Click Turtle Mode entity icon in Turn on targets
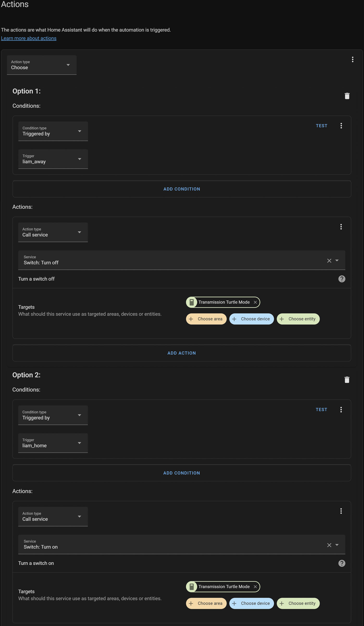This screenshot has height=626, width=364. click(x=192, y=587)
